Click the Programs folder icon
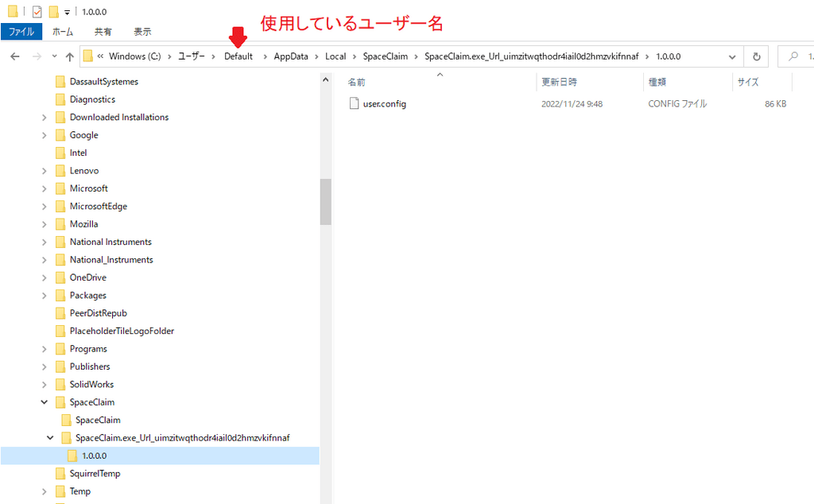This screenshot has height=504, width=814. (60, 349)
